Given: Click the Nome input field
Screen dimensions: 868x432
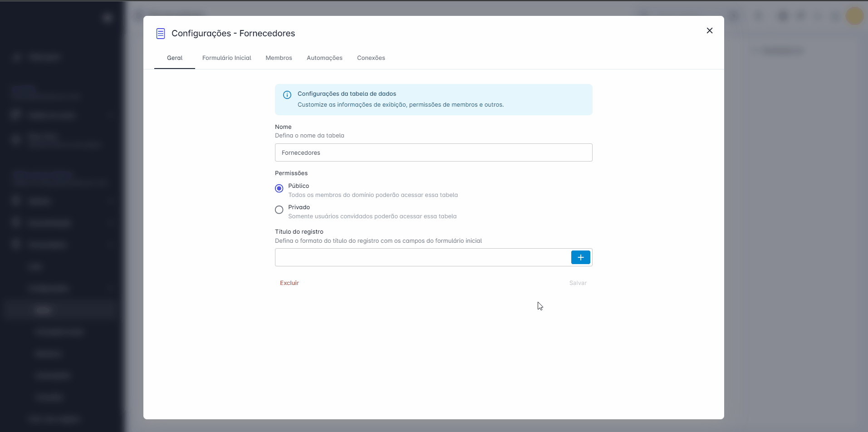Looking at the screenshot, I should (x=433, y=152).
